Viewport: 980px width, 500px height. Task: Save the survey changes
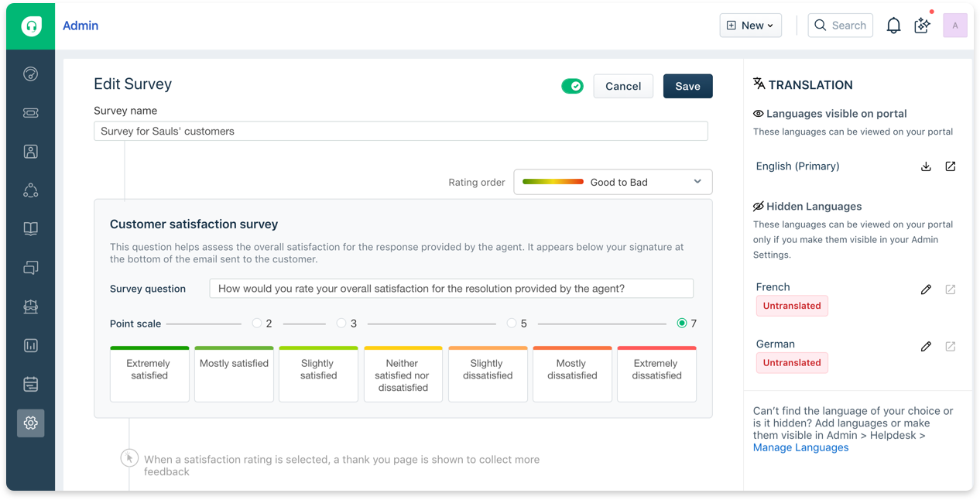coord(687,86)
